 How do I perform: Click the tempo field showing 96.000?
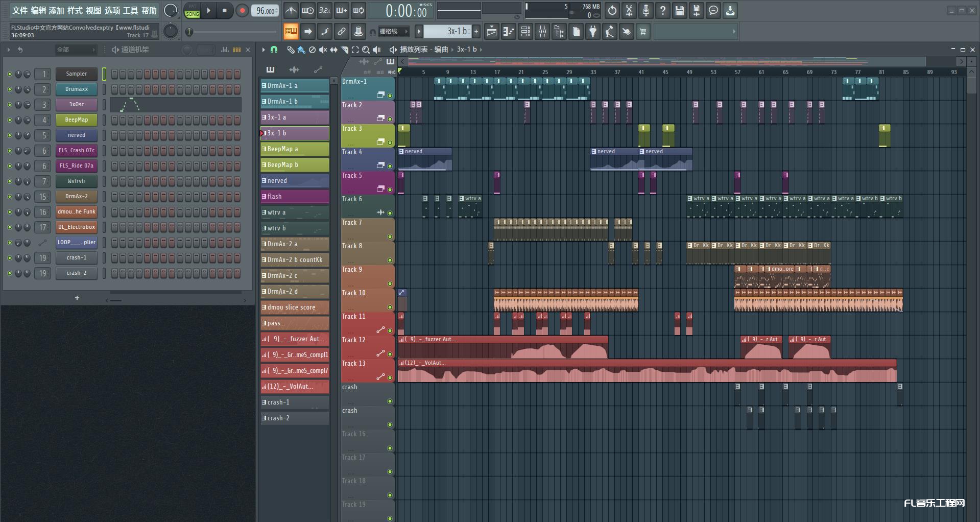[x=265, y=11]
